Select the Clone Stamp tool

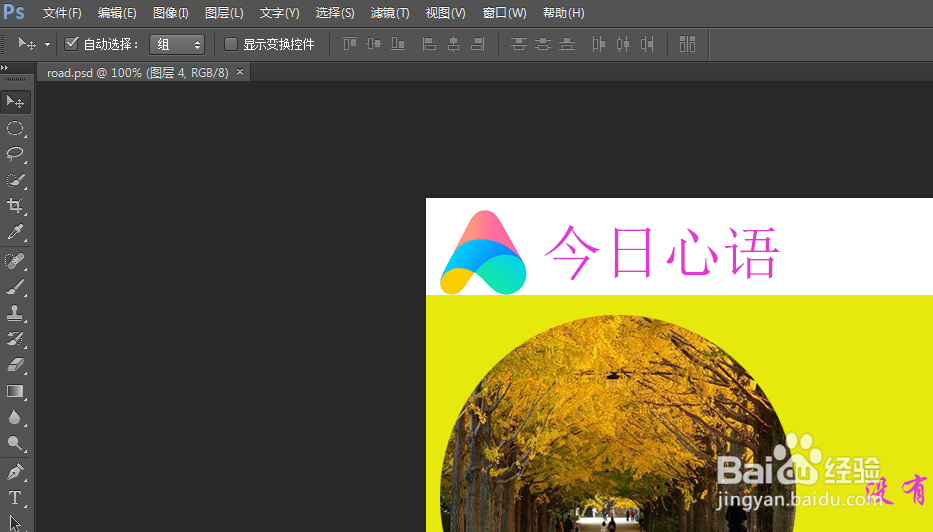point(15,313)
